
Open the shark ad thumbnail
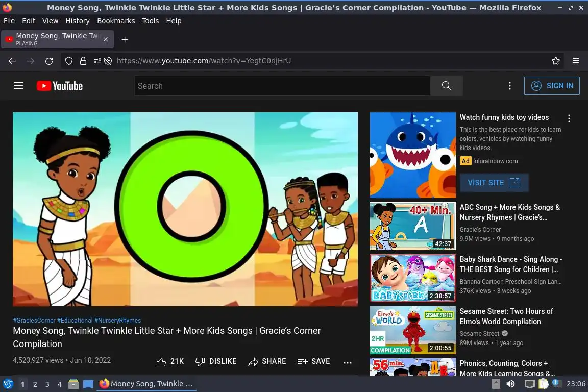(413, 155)
